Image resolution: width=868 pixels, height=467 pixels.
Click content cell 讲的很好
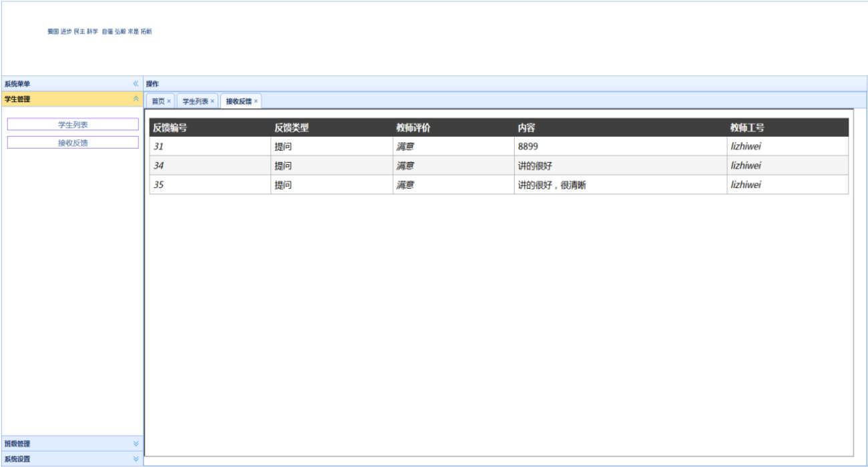[x=620, y=165]
